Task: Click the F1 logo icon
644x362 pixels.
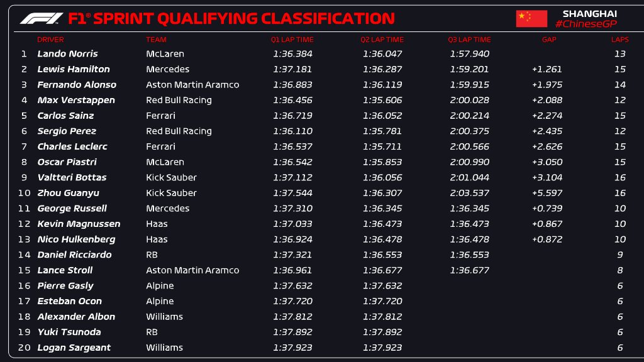Action: (x=42, y=18)
